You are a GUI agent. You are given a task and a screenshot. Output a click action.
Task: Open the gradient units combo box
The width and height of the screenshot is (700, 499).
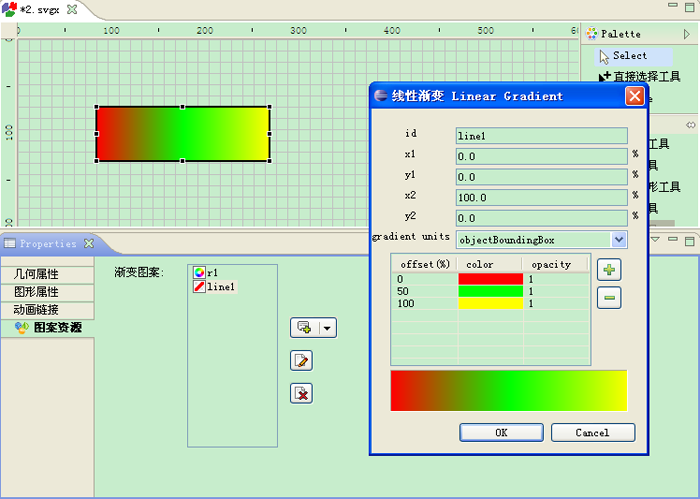pyautogui.click(x=618, y=240)
